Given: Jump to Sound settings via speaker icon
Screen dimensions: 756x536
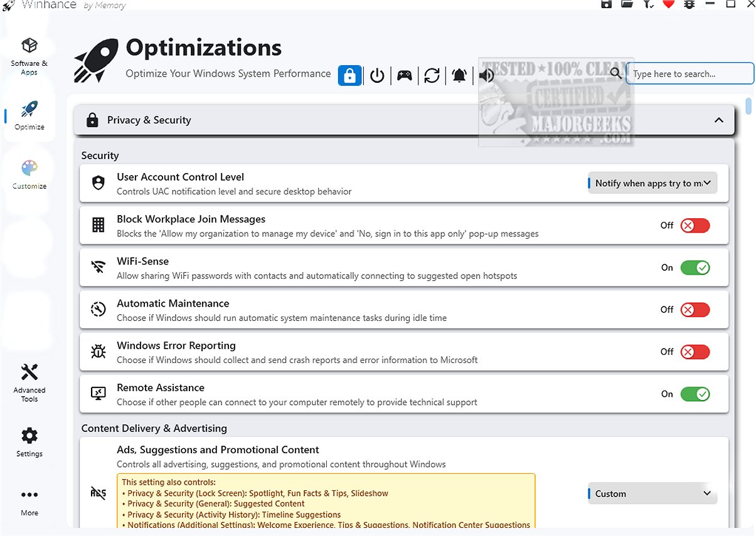Looking at the screenshot, I should click(x=486, y=76).
